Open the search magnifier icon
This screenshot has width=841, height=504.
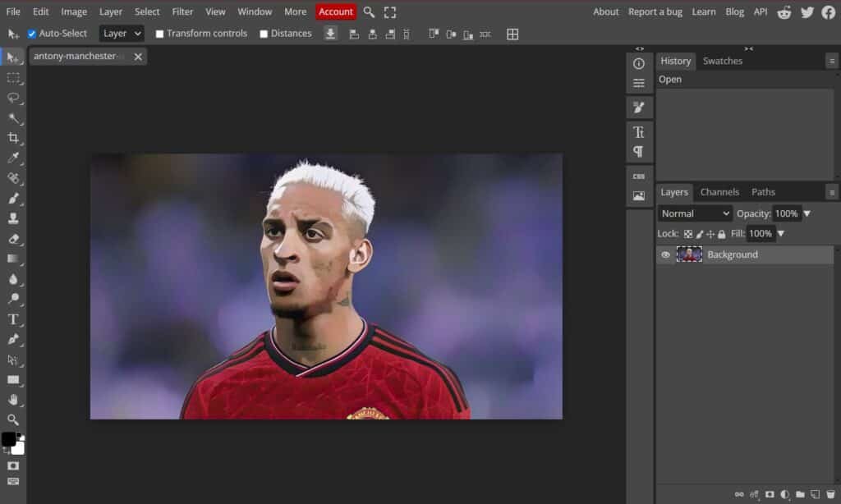pyautogui.click(x=369, y=12)
